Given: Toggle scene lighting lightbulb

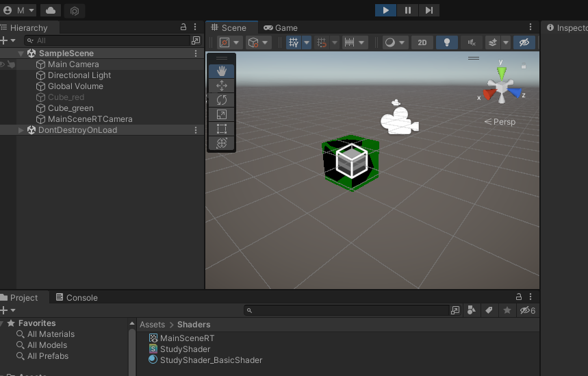Looking at the screenshot, I should tap(447, 42).
